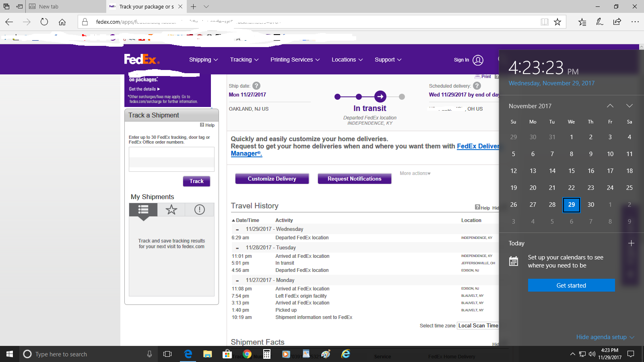Open Task View on the taskbar
This screenshot has width=644, height=362.
pos(167,354)
